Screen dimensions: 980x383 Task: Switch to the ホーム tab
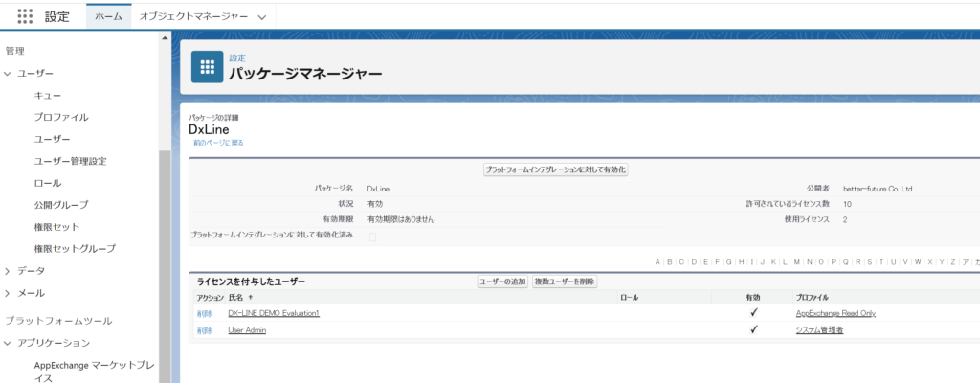pos(108,17)
